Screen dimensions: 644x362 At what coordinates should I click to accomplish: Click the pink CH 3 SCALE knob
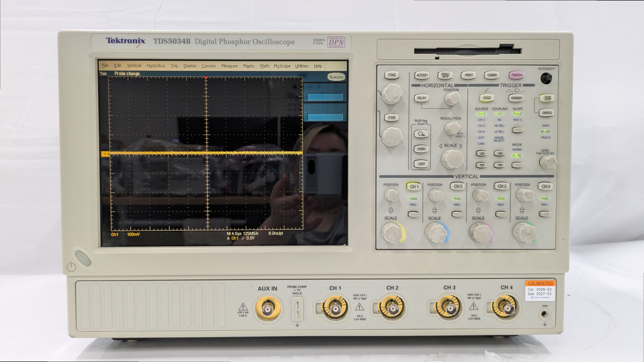(480, 233)
